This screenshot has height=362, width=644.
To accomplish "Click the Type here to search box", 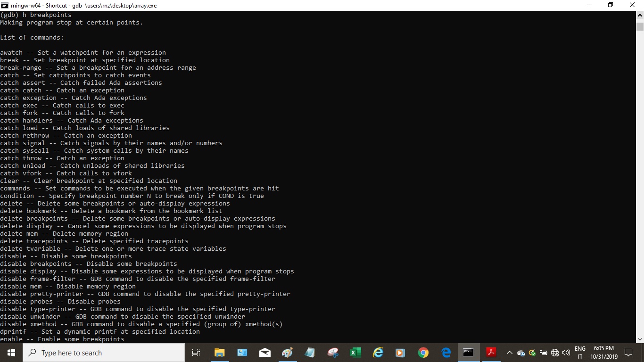I will coord(104,353).
